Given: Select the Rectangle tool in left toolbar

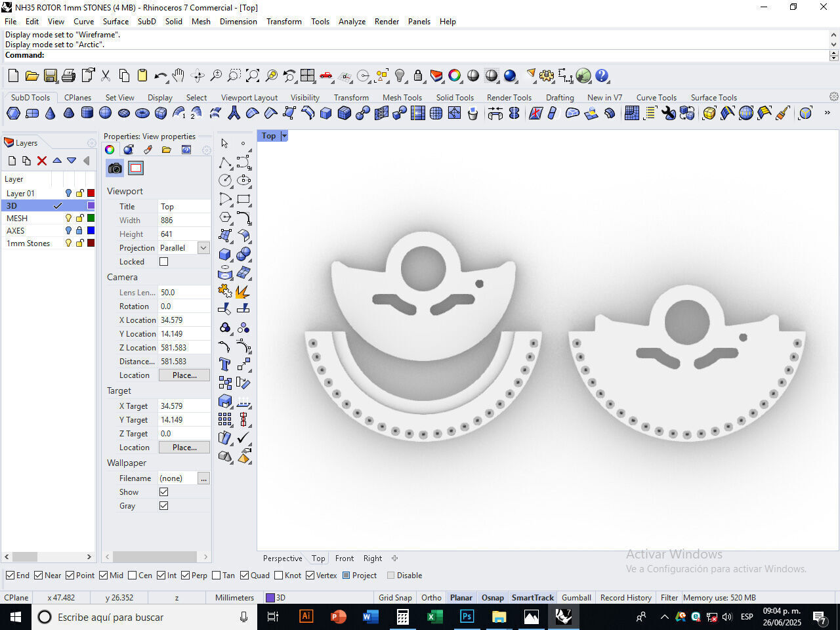Looking at the screenshot, I should [x=243, y=199].
